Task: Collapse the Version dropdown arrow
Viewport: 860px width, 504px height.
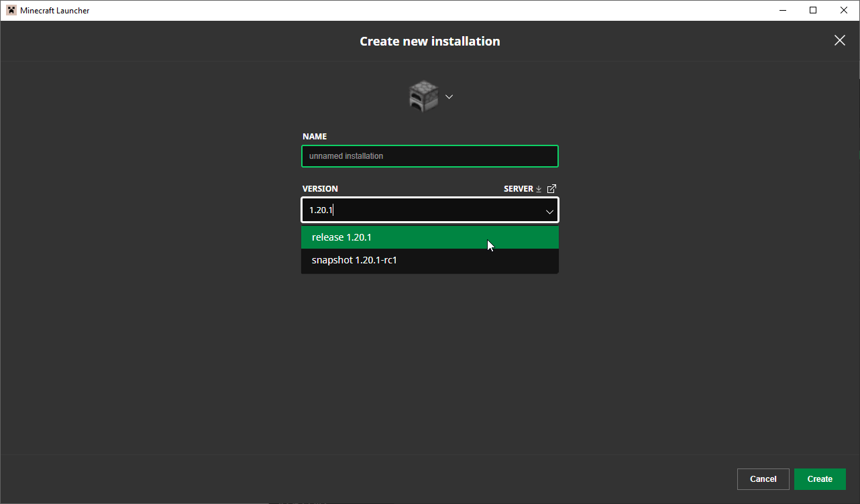Action: click(549, 211)
